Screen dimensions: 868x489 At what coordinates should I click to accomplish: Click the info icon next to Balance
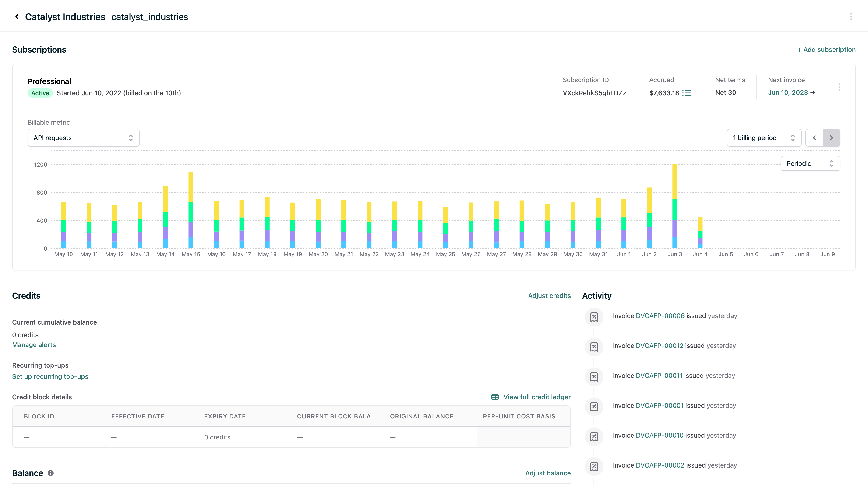[50, 473]
